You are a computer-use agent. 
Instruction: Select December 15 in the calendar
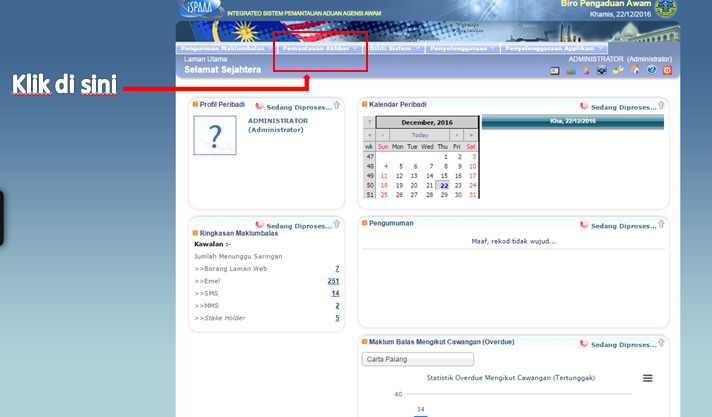pyautogui.click(x=444, y=176)
